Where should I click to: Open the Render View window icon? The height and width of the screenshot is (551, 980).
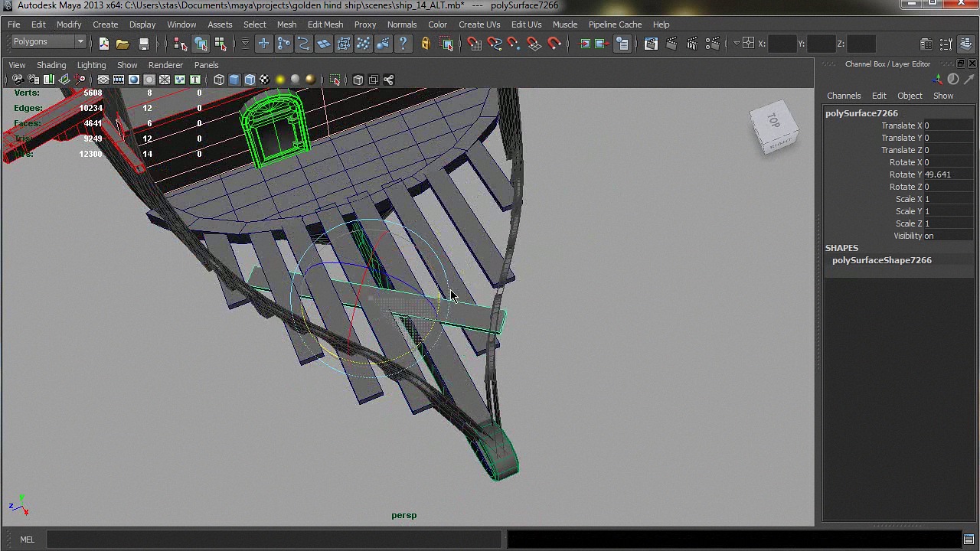tap(651, 44)
